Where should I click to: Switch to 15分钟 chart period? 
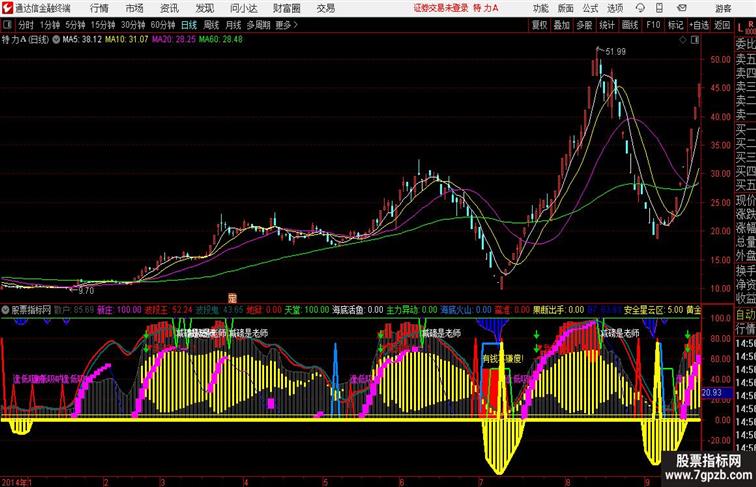103,25
